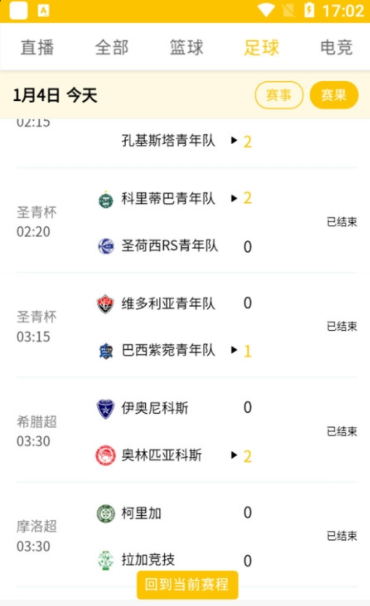Tap the 维多利亚青年队 team crest
The width and height of the screenshot is (370, 606).
pos(105,304)
